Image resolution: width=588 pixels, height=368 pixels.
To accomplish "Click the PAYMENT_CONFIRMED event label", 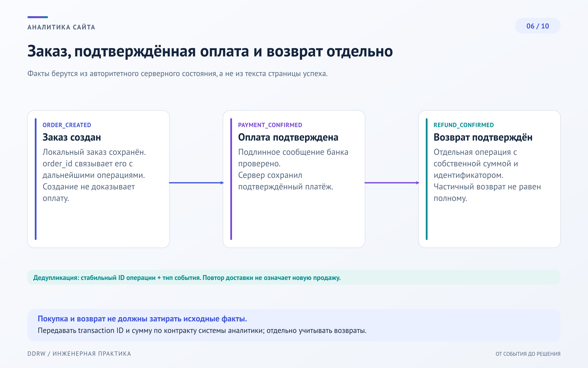I will (x=270, y=125).
